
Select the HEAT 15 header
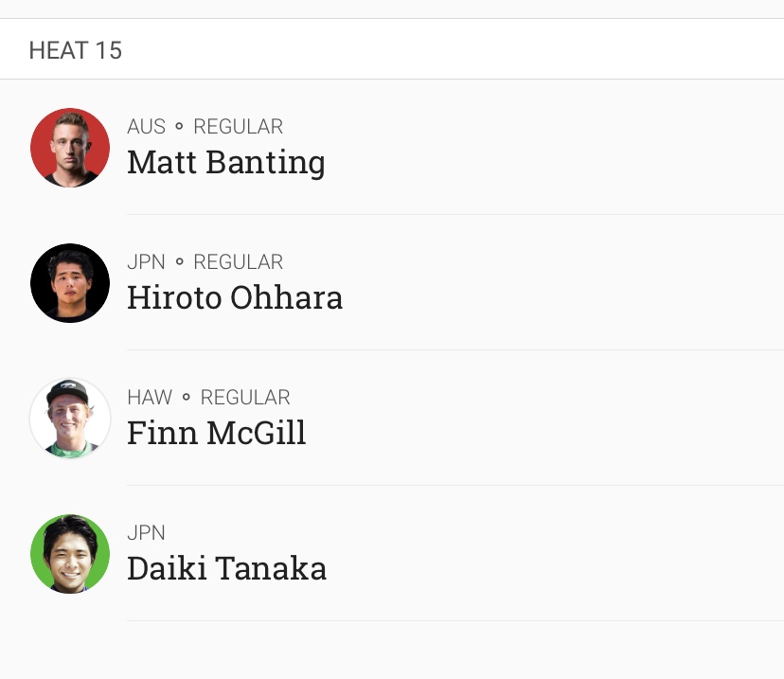(76, 50)
